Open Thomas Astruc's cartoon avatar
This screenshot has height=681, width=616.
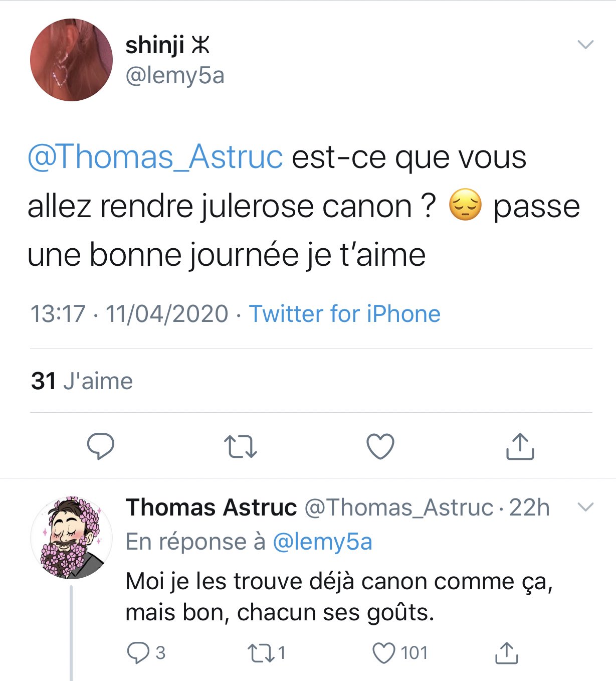click(71, 537)
